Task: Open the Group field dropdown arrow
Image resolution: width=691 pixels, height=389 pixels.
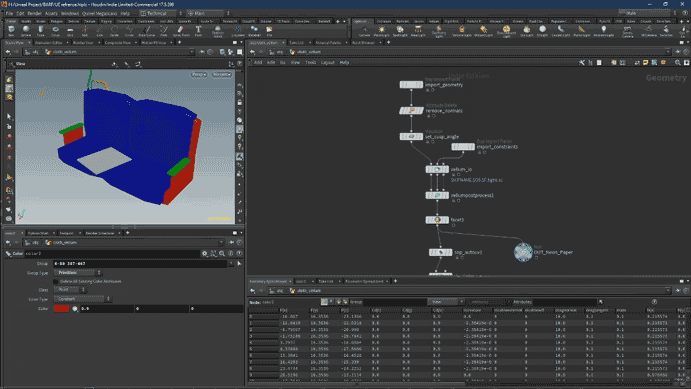Action: pyautogui.click(x=230, y=263)
